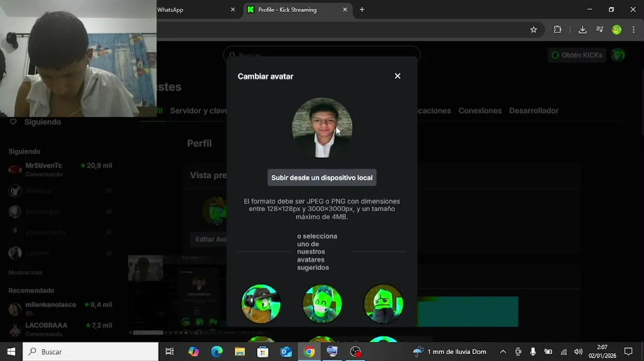Open File Explorer from taskbar
This screenshot has height=361, width=644.
coord(240,351)
